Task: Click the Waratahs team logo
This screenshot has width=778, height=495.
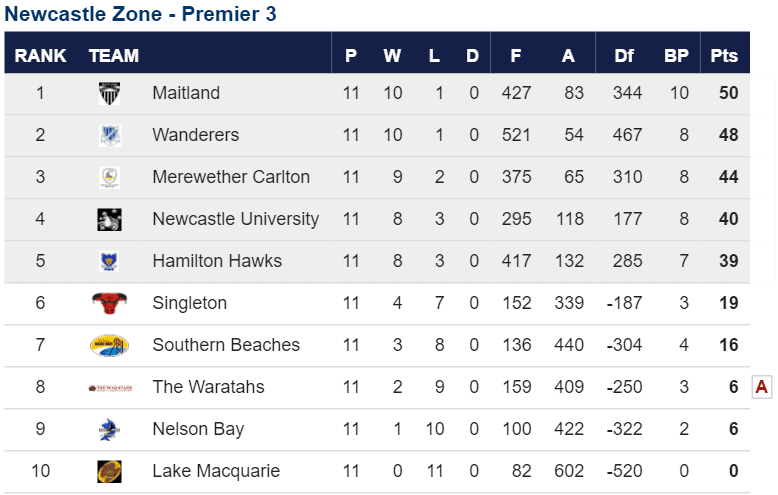Action: tap(110, 388)
